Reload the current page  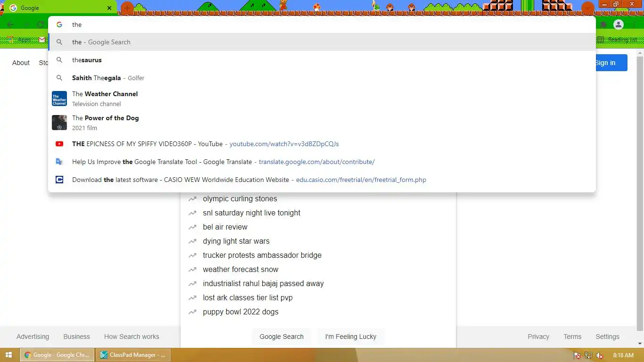coord(41,25)
